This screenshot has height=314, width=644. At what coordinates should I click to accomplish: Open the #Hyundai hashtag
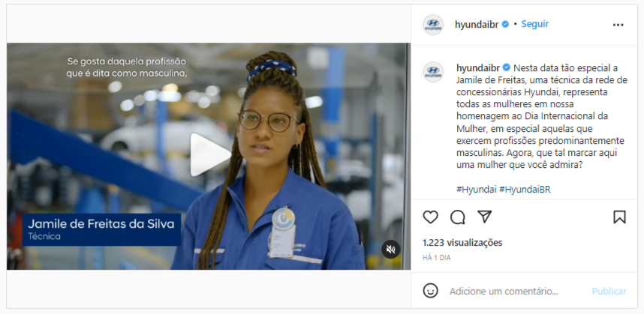pos(475,190)
